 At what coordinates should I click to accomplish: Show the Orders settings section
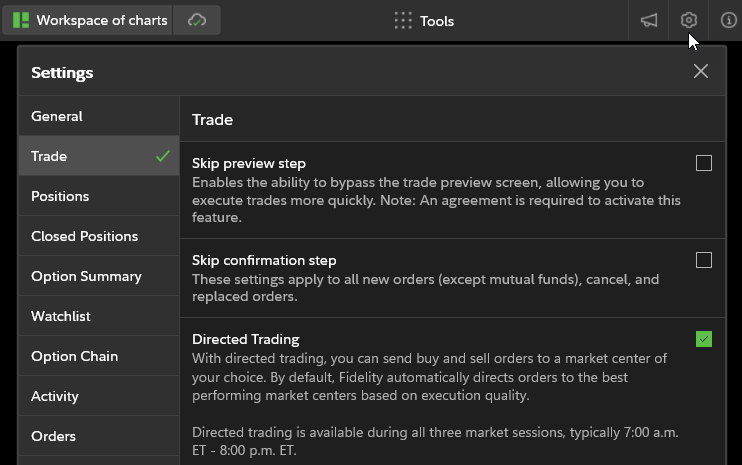[53, 436]
